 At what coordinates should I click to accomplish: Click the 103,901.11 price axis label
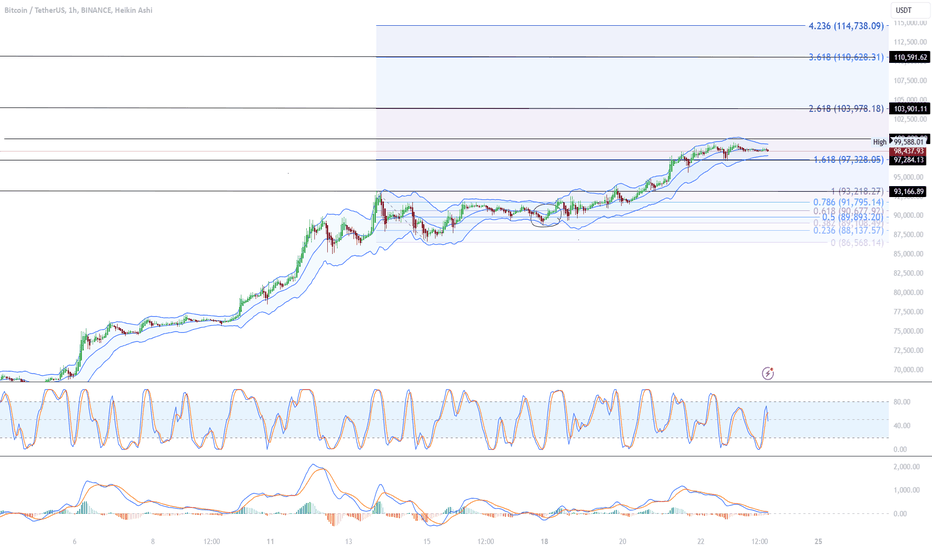point(909,109)
